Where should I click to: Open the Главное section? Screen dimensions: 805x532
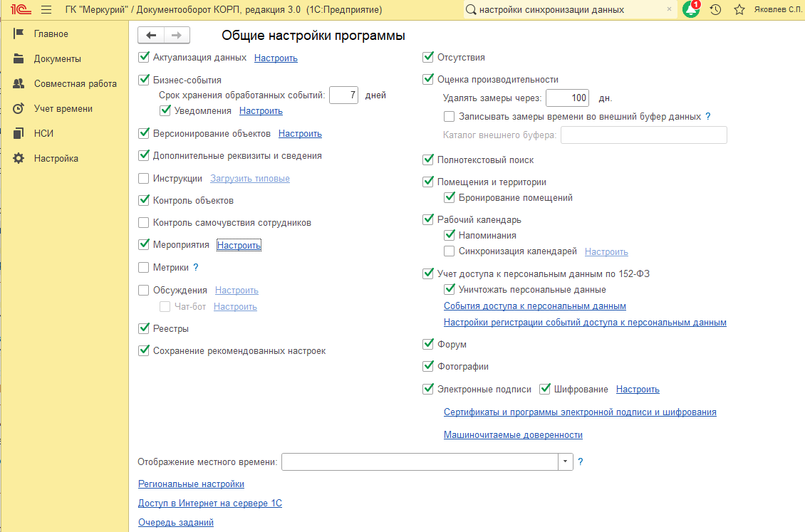tap(51, 34)
